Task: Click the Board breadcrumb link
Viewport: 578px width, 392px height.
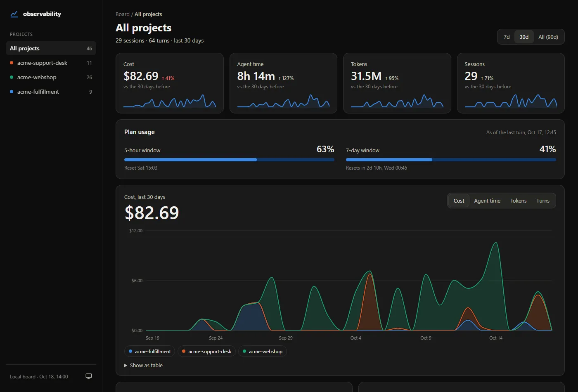Action: tap(123, 14)
